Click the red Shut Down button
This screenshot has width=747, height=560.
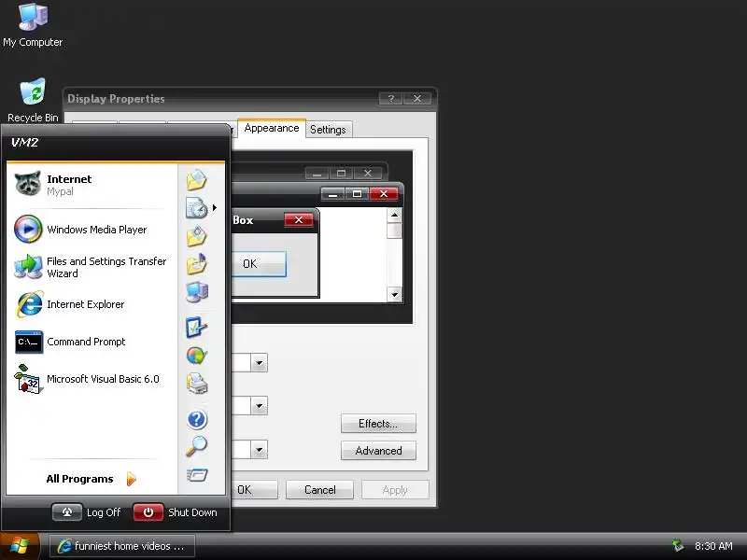coord(176,512)
